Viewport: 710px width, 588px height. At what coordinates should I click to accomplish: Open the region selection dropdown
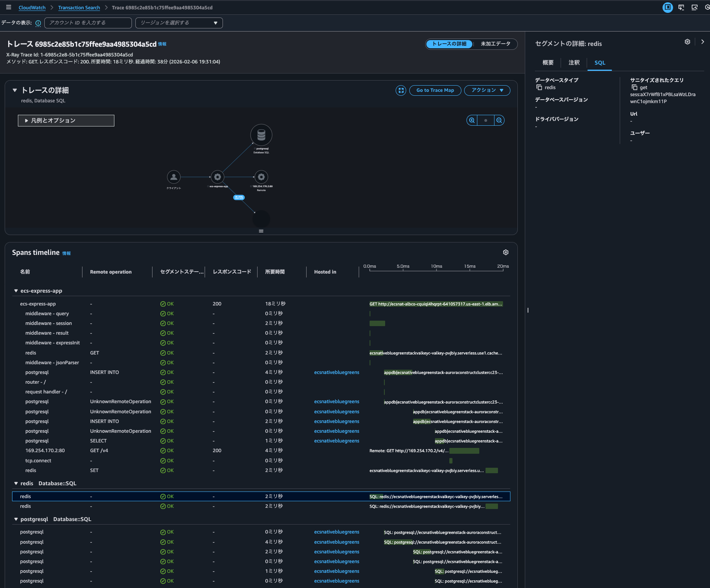click(179, 23)
